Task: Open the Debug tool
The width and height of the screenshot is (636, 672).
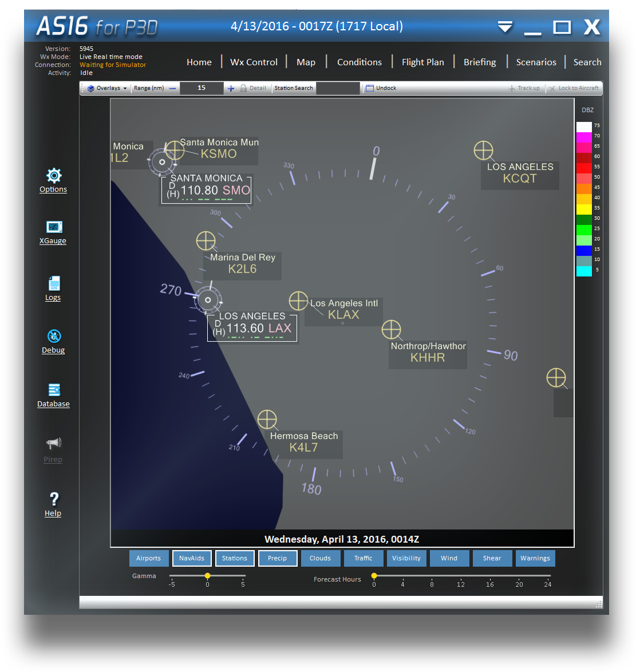Action: pyautogui.click(x=53, y=341)
